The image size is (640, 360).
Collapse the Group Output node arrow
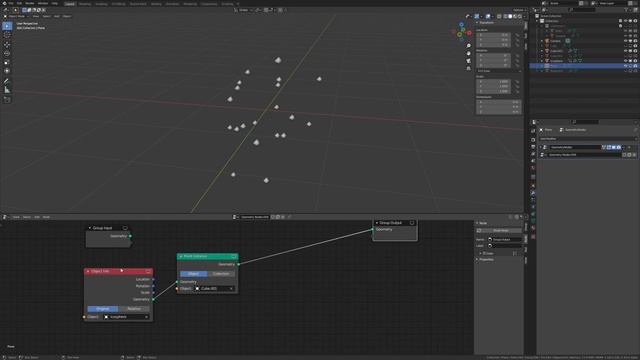[377, 223]
